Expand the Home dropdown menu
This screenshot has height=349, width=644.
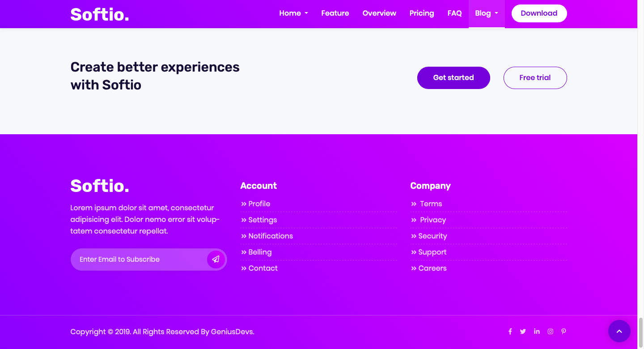point(293,13)
